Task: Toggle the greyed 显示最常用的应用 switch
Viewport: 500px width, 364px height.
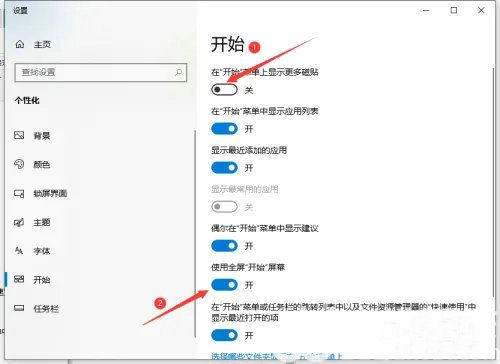Action: pos(224,207)
